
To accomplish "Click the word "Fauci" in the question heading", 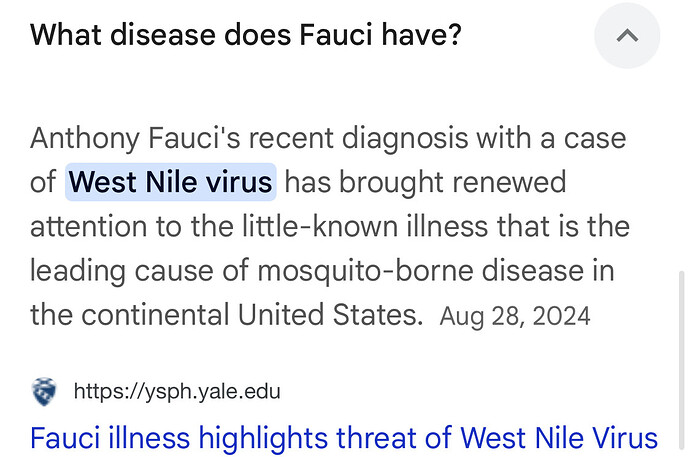I will [x=336, y=34].
